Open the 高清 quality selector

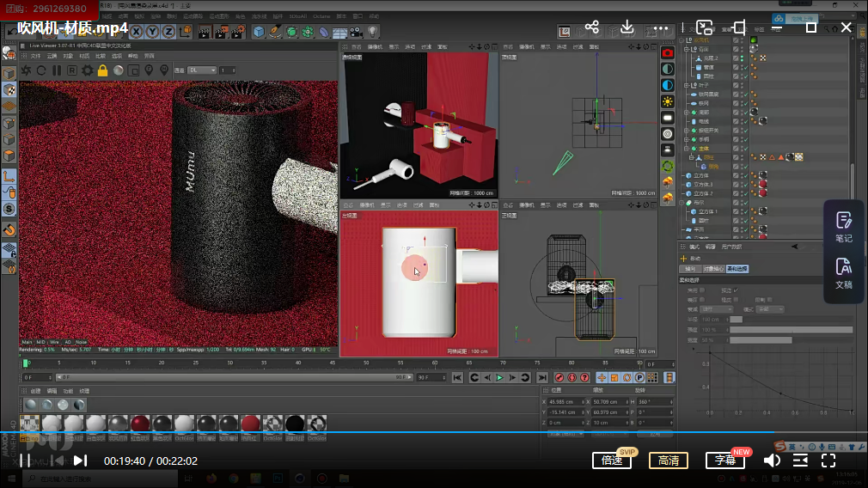[x=668, y=461]
